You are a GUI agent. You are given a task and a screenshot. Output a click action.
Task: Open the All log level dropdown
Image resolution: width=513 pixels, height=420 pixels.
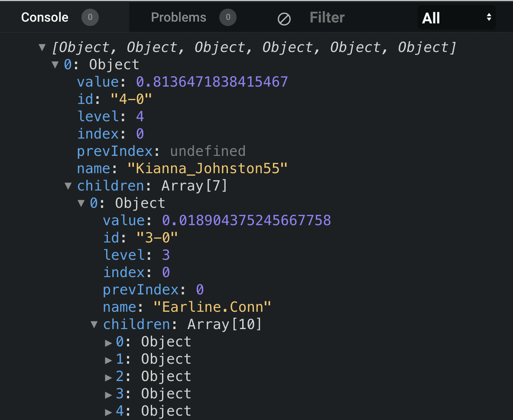pyautogui.click(x=456, y=18)
